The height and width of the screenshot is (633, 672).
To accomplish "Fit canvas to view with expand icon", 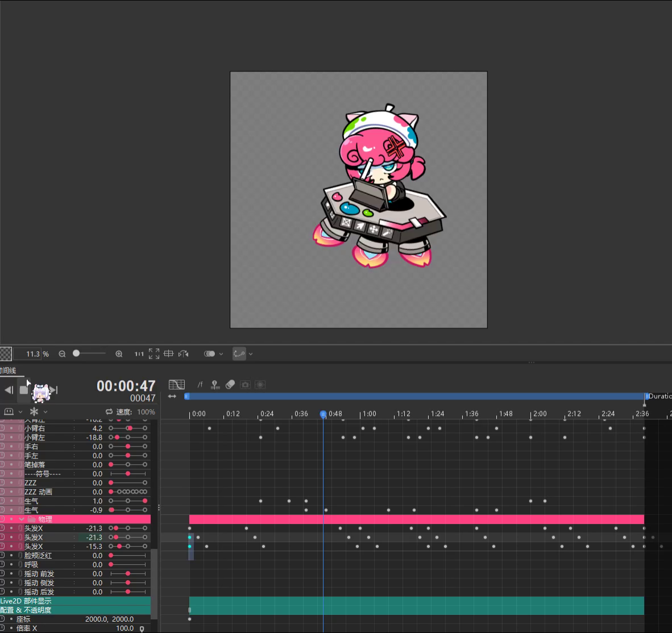I will click(x=154, y=354).
